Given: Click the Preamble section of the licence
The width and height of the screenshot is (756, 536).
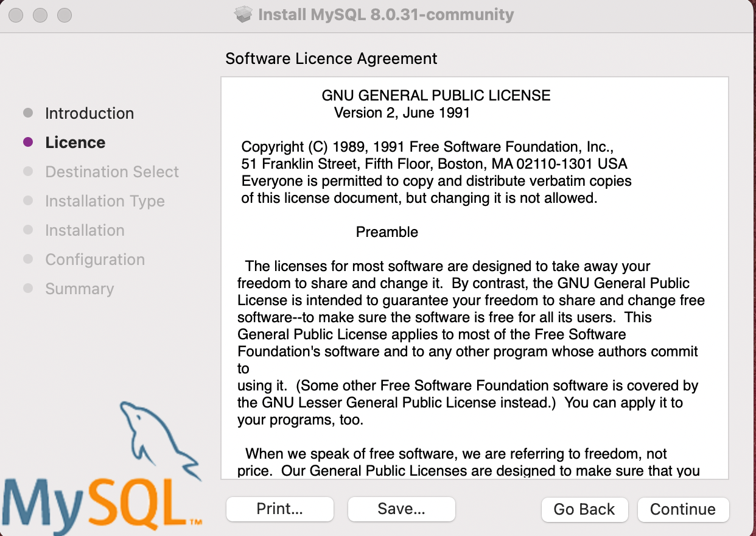Looking at the screenshot, I should pos(387,232).
